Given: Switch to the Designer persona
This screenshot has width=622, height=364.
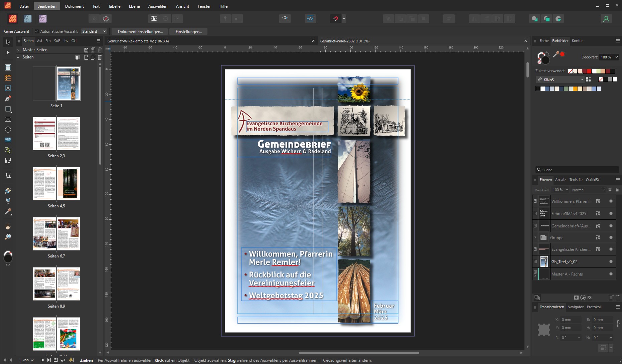Looking at the screenshot, I should point(28,19).
